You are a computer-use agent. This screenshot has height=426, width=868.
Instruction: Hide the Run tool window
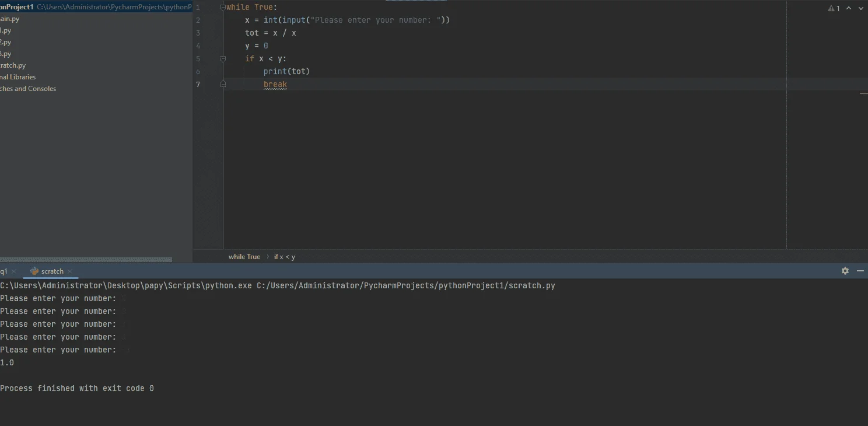tap(860, 271)
